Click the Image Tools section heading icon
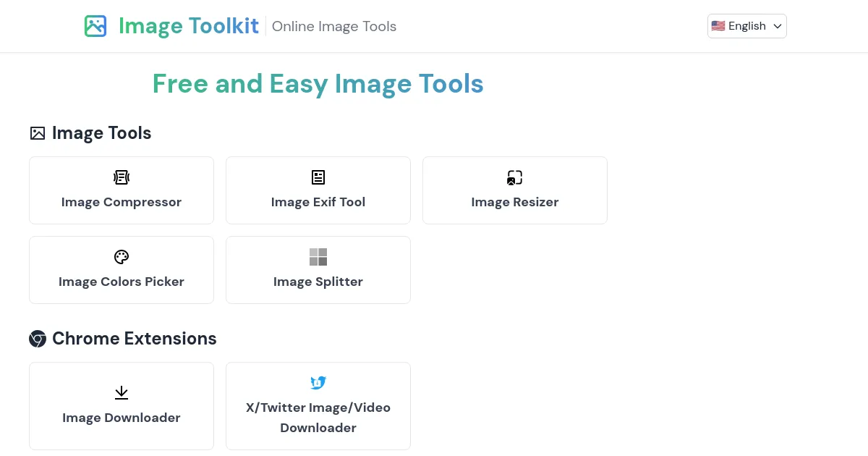Image resolution: width=868 pixels, height=456 pixels. pos(37,133)
